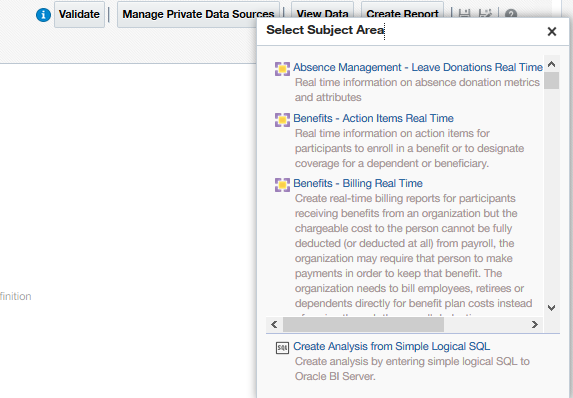Click the vertical scrollbar thumb
The width and height of the screenshot is (573, 398).
pyautogui.click(x=551, y=80)
